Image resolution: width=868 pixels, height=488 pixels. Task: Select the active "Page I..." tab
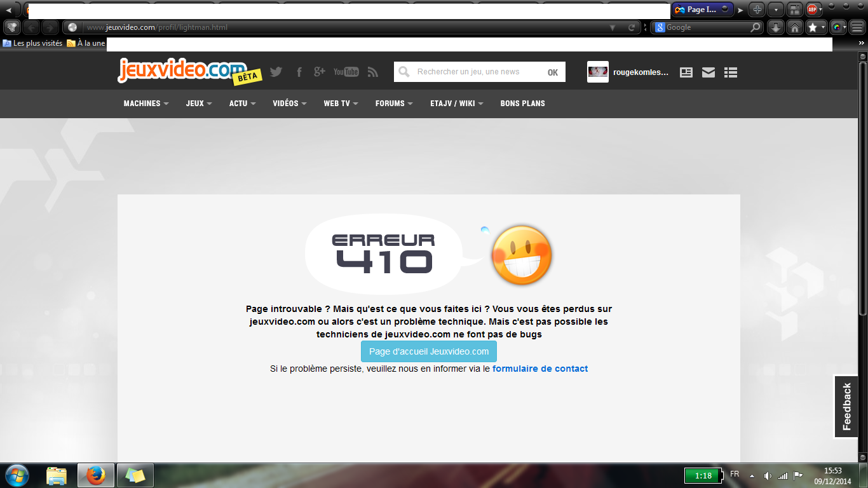point(702,10)
